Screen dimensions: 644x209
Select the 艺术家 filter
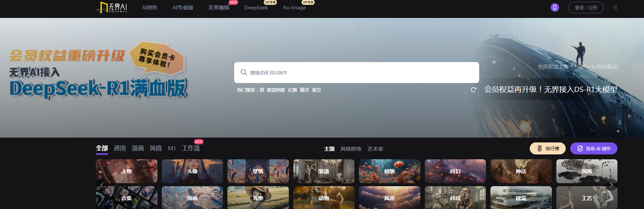click(x=375, y=149)
